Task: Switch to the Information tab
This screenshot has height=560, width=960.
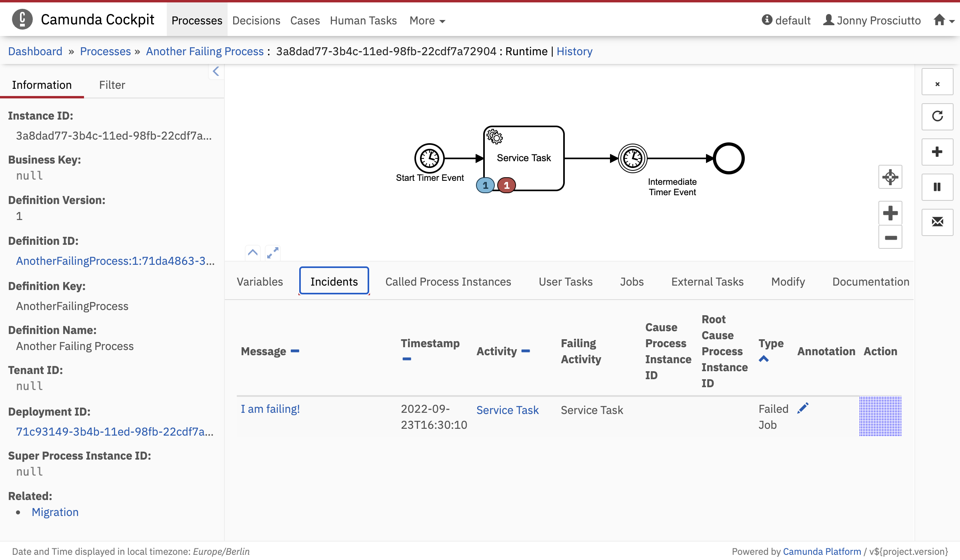Action: point(42,85)
